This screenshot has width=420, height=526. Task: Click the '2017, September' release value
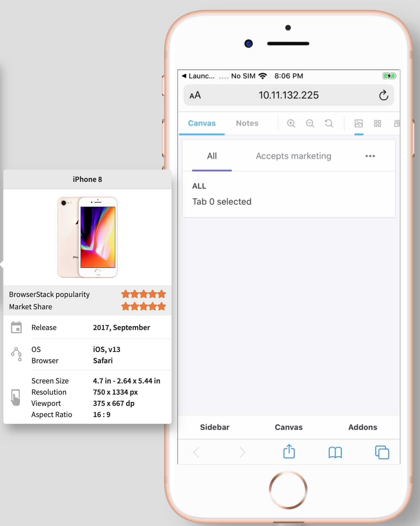pyautogui.click(x=121, y=328)
